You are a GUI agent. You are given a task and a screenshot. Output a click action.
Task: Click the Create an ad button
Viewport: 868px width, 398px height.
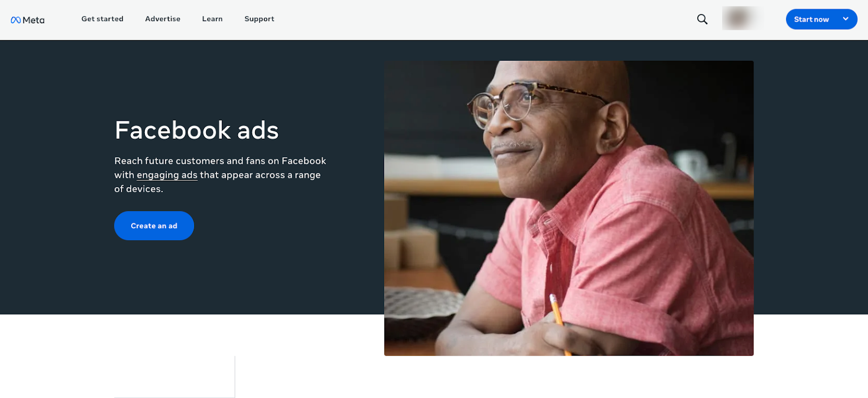pos(154,226)
